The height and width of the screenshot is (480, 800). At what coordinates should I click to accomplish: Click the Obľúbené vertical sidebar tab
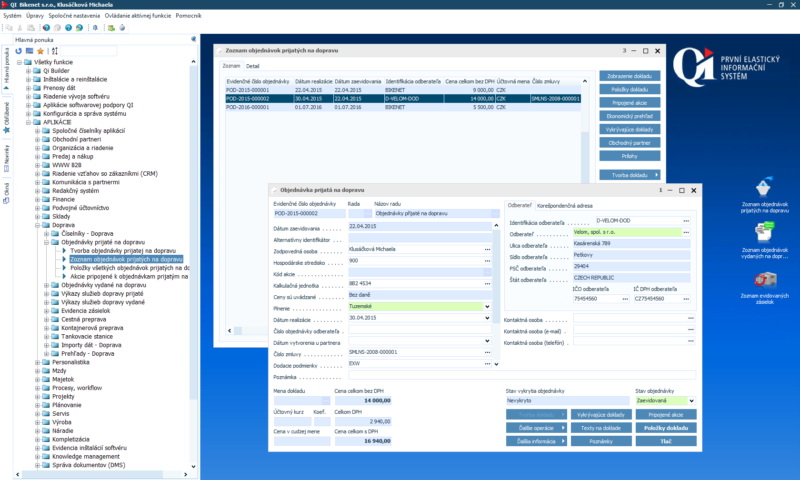tap(7, 117)
